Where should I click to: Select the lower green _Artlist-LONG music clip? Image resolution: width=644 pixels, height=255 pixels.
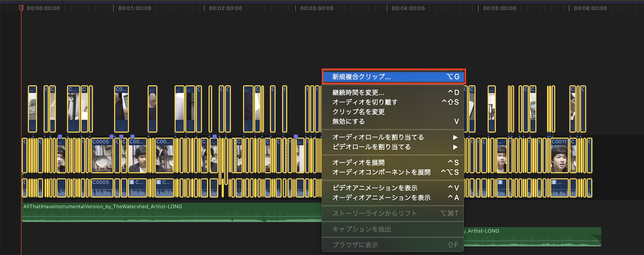point(533,237)
